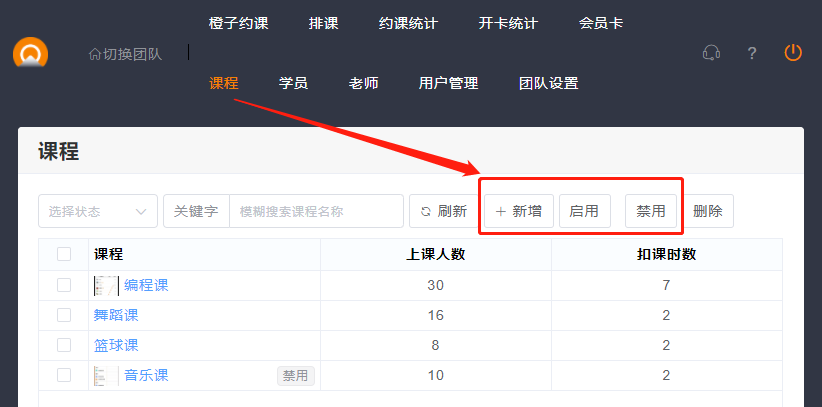
Task: Click the 禁用 disable button in toolbar
Action: click(x=651, y=211)
